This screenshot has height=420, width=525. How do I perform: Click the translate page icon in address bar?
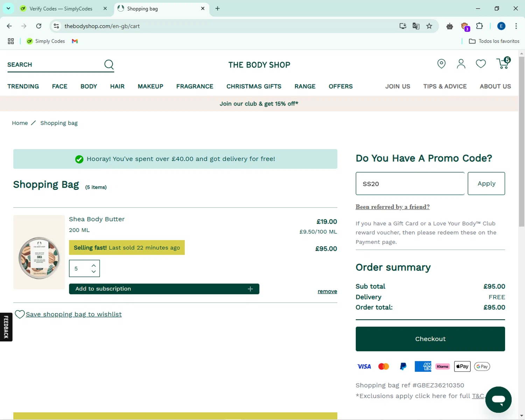pos(416,26)
